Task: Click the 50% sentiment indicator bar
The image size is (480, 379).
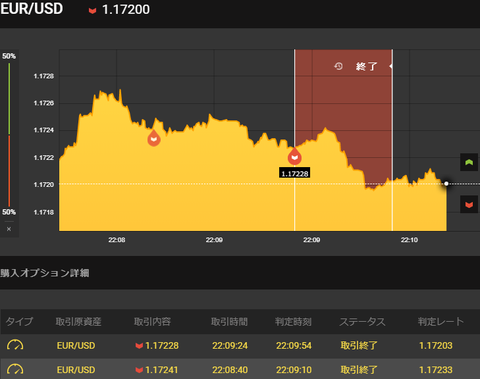Action: click(x=9, y=134)
